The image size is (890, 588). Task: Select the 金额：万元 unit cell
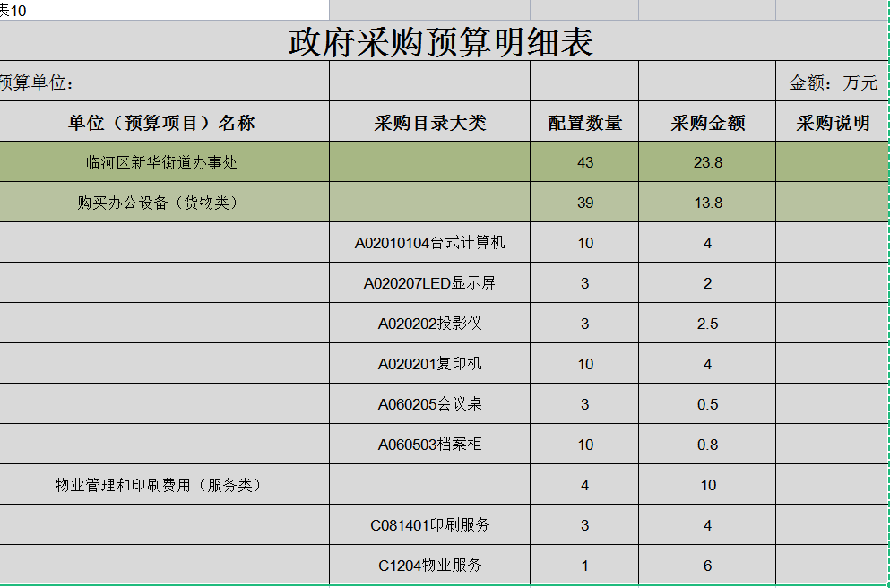pyautogui.click(x=832, y=82)
